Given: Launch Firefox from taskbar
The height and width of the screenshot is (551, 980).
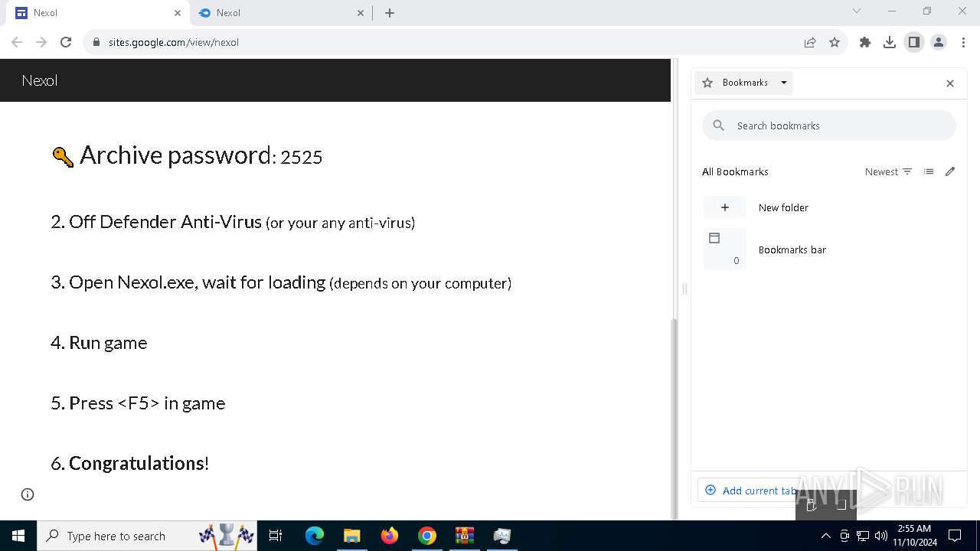Looking at the screenshot, I should [390, 536].
